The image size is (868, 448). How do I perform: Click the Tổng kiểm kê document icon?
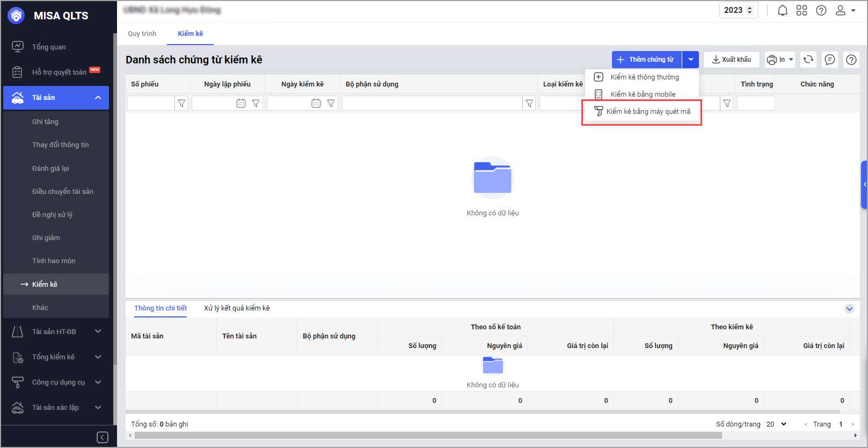18,357
